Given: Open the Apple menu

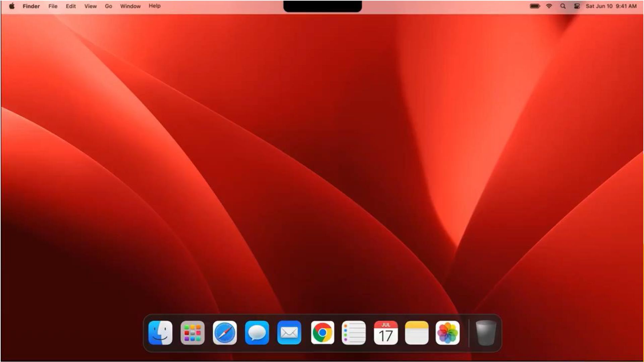Looking at the screenshot, I should (12, 6).
